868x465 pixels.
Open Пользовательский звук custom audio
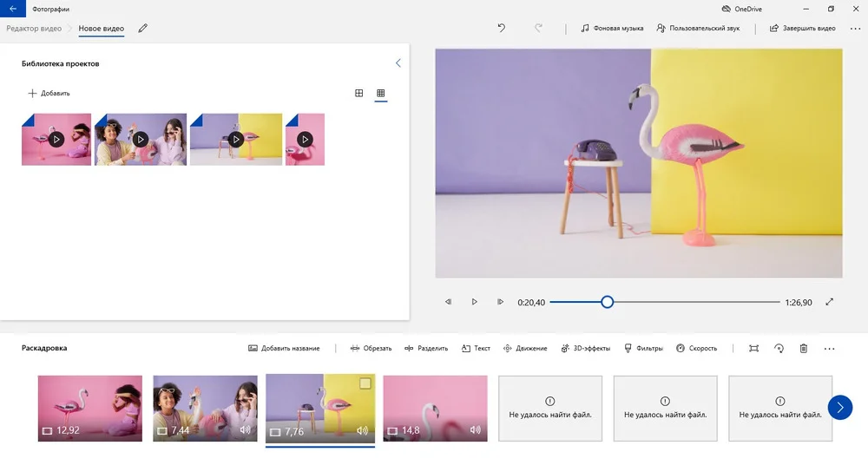click(x=698, y=29)
